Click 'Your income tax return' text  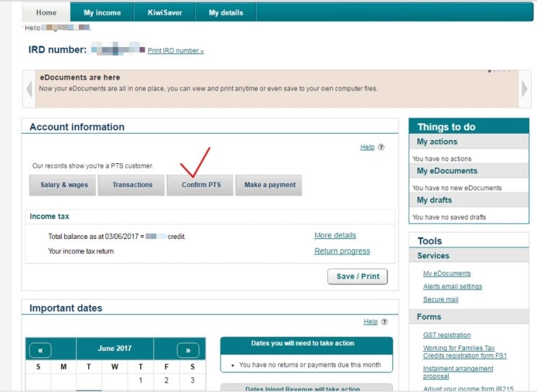81,251
